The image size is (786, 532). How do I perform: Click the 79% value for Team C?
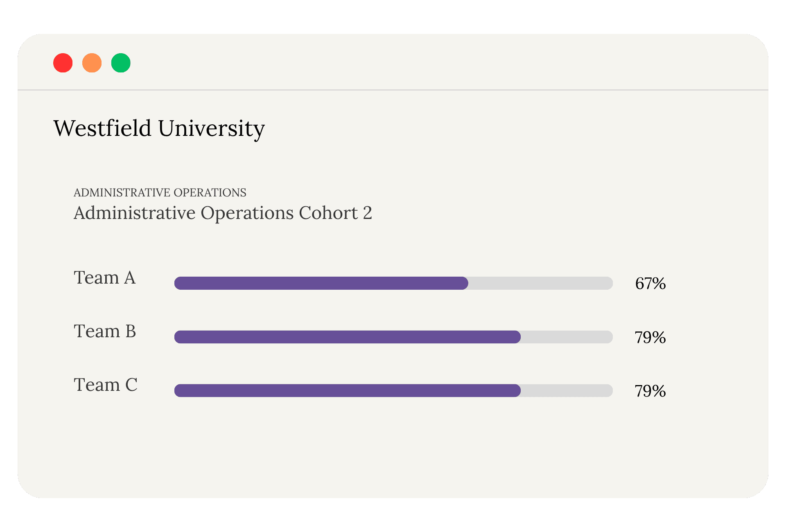tap(650, 391)
